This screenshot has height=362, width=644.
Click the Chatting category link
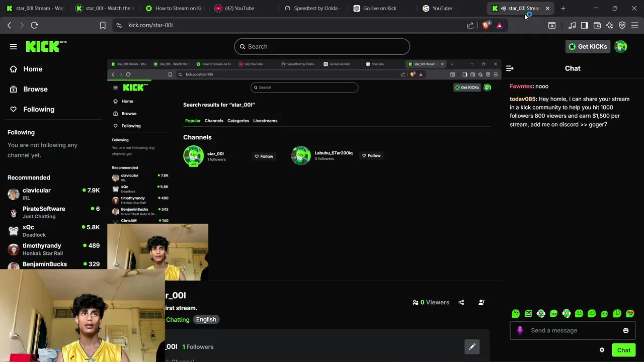point(178,320)
